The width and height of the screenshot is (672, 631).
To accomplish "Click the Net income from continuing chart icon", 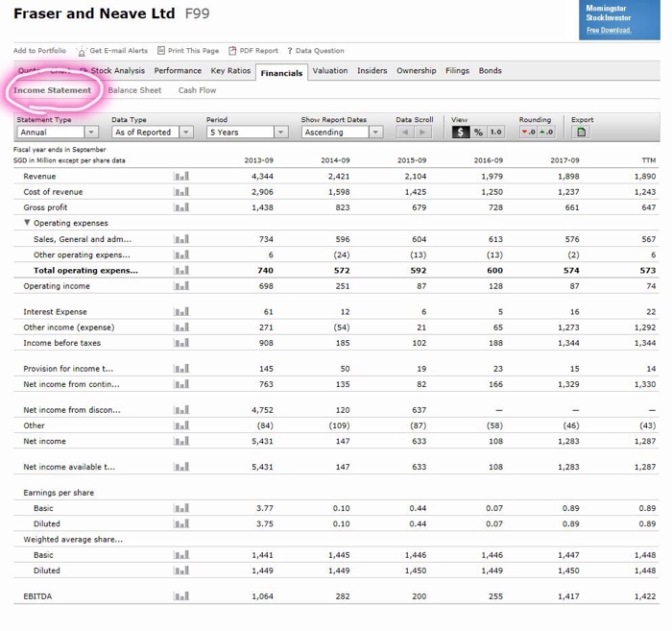I will pyautogui.click(x=181, y=384).
